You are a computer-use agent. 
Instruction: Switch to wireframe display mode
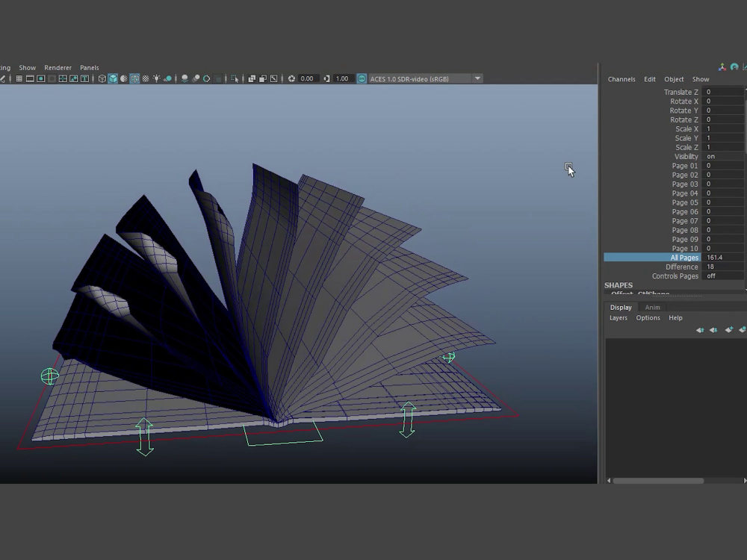102,78
